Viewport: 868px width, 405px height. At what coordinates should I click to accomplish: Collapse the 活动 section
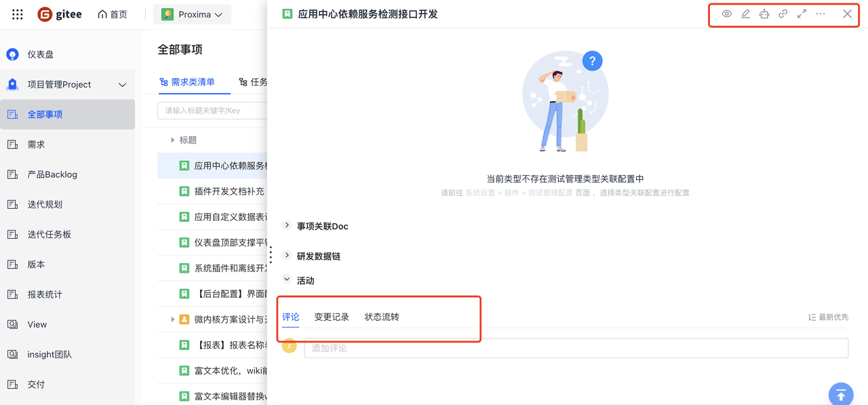(287, 279)
